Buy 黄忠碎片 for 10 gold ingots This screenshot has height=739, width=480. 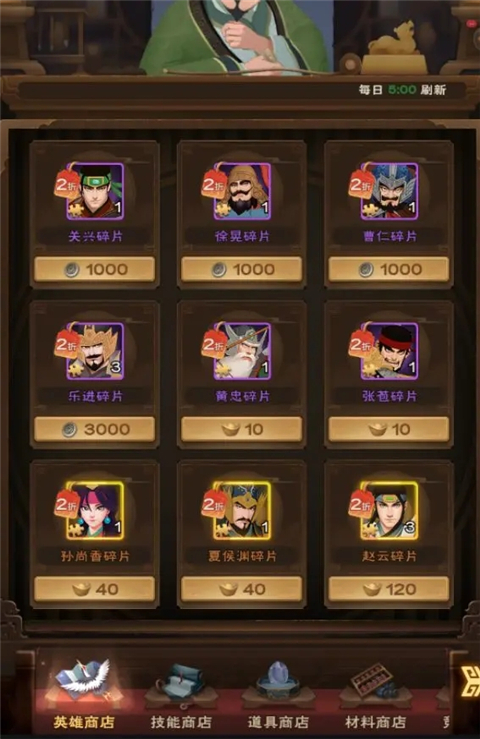pos(242,429)
